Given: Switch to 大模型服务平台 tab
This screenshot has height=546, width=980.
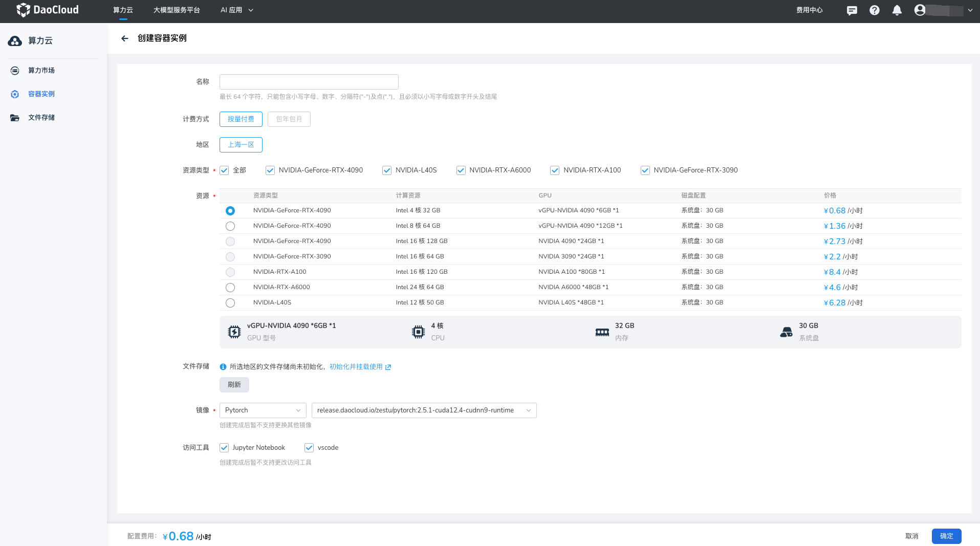Looking at the screenshot, I should click(x=177, y=10).
